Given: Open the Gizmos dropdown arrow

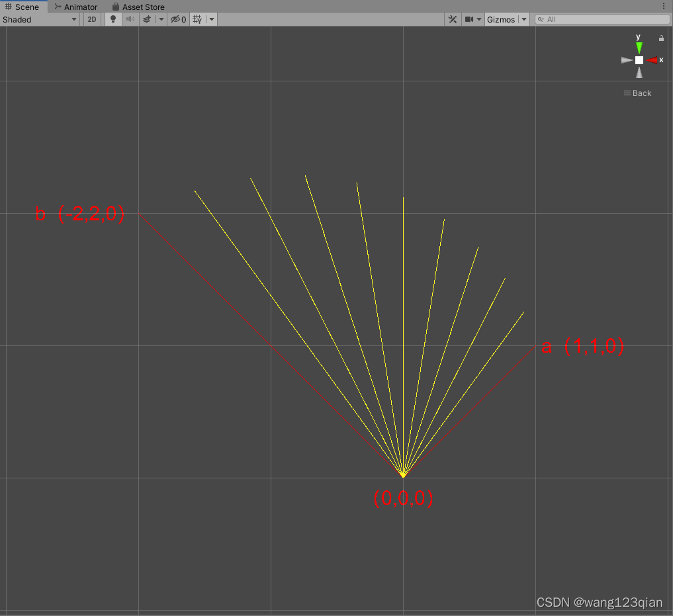Looking at the screenshot, I should click(x=523, y=19).
